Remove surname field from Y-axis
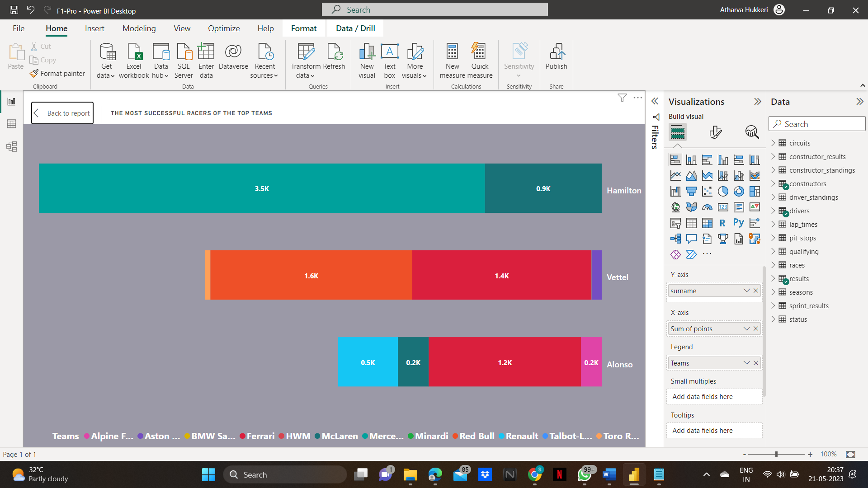The height and width of the screenshot is (488, 868). tap(756, 291)
